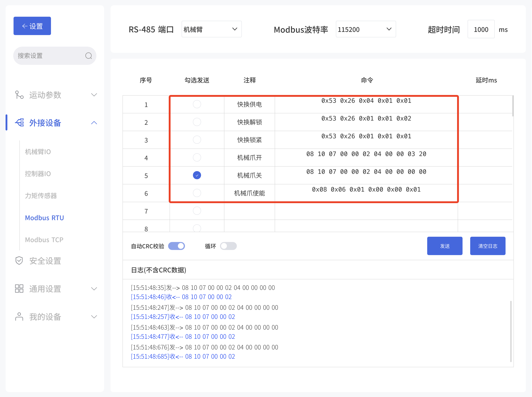Click the 我的设备 person icon
This screenshot has height=397, width=532.
(x=19, y=316)
